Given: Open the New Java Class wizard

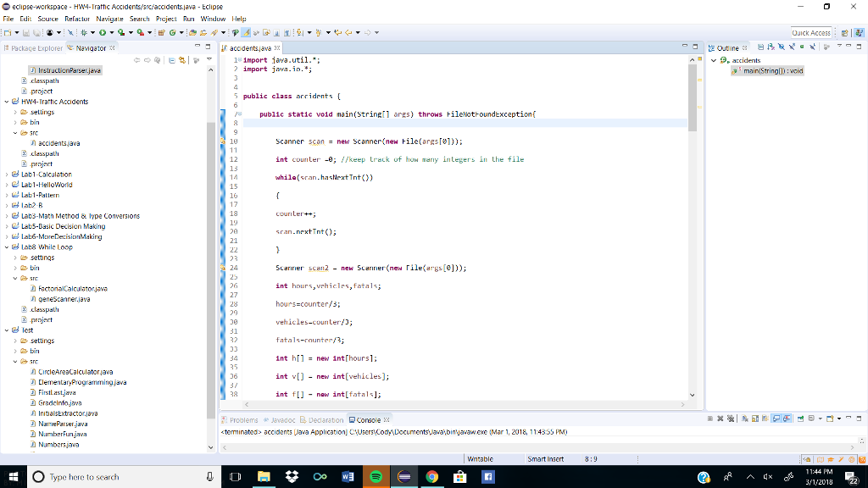Looking at the screenshot, I should [173, 34].
